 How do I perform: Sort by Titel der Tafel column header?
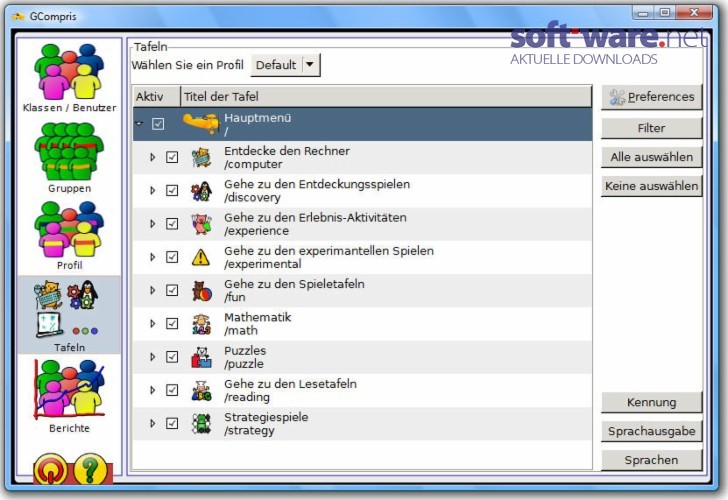click(386, 97)
